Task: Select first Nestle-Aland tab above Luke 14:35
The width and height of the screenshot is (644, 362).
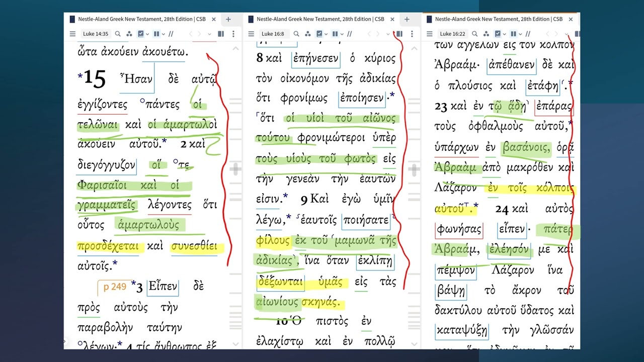Action: pyautogui.click(x=142, y=19)
